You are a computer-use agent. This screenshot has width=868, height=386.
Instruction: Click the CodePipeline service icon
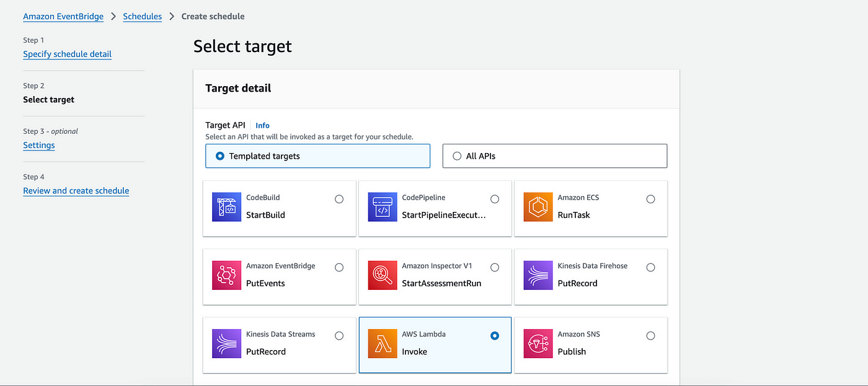tap(382, 207)
